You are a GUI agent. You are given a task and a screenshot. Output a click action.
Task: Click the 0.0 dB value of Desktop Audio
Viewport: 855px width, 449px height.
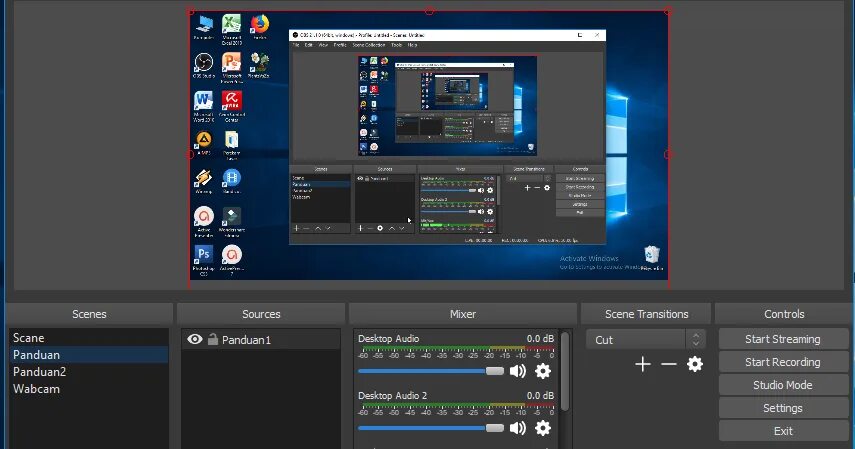pos(540,338)
